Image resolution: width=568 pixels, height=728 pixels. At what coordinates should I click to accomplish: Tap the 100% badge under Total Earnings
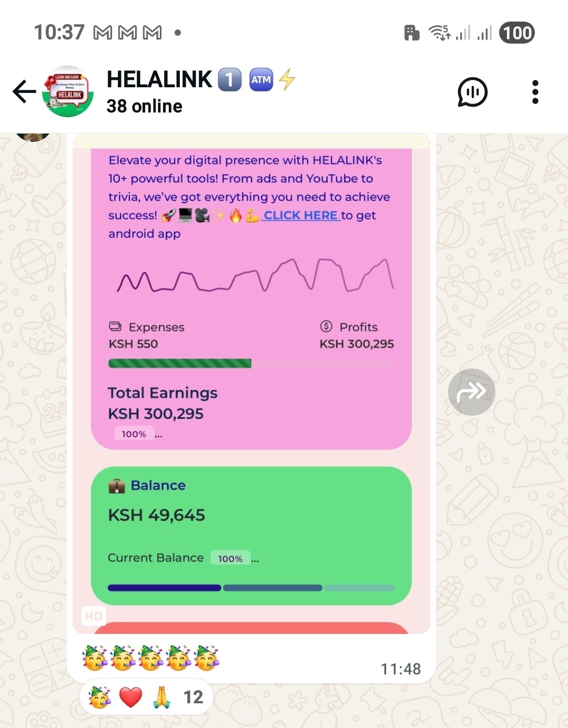[x=134, y=434]
